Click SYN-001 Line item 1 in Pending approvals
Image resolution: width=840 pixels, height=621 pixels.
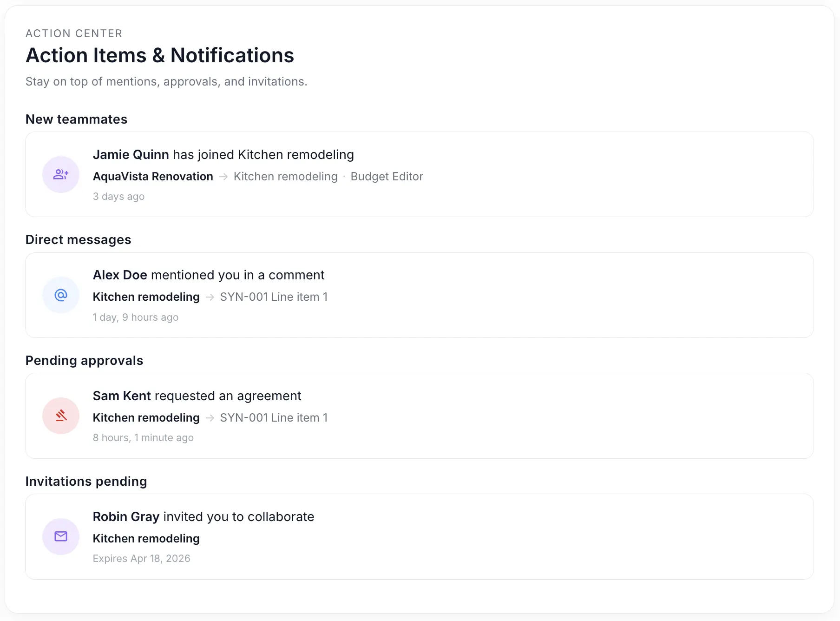(x=273, y=417)
